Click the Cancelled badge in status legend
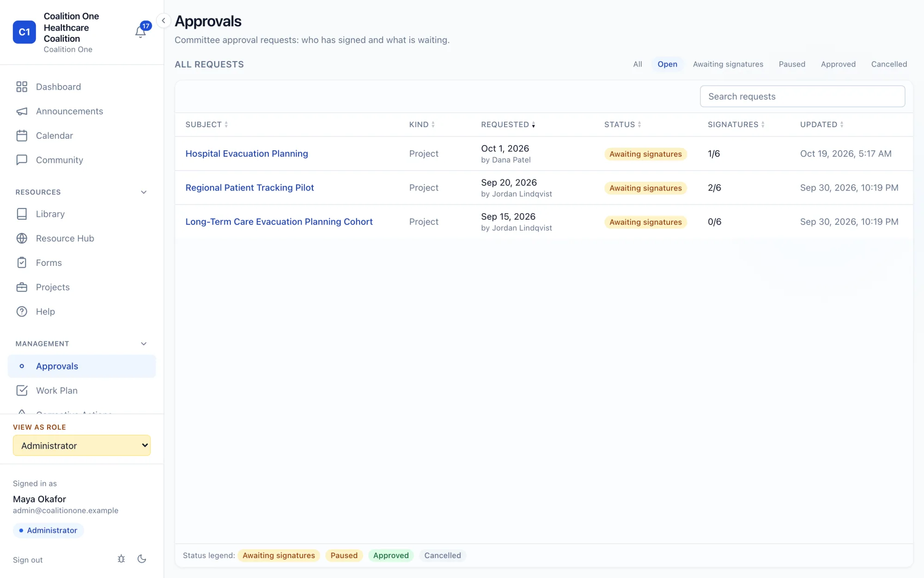This screenshot has width=924, height=578. [x=442, y=555]
